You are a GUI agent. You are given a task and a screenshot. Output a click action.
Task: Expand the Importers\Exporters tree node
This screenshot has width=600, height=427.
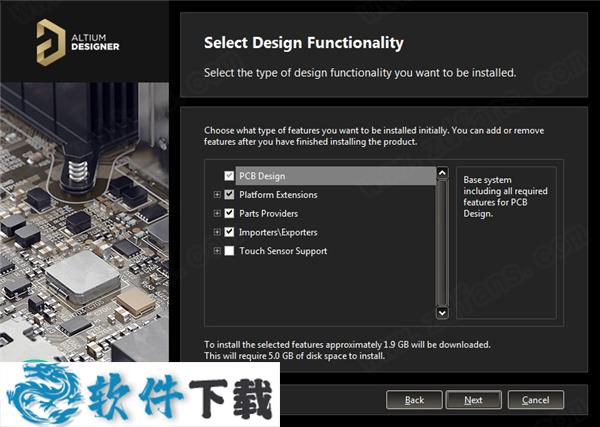pos(217,232)
